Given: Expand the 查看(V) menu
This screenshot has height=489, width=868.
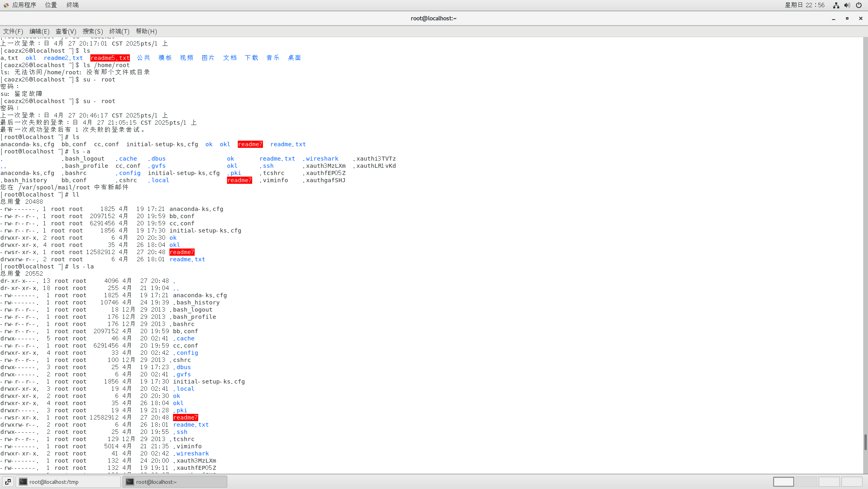Looking at the screenshot, I should click(66, 31).
